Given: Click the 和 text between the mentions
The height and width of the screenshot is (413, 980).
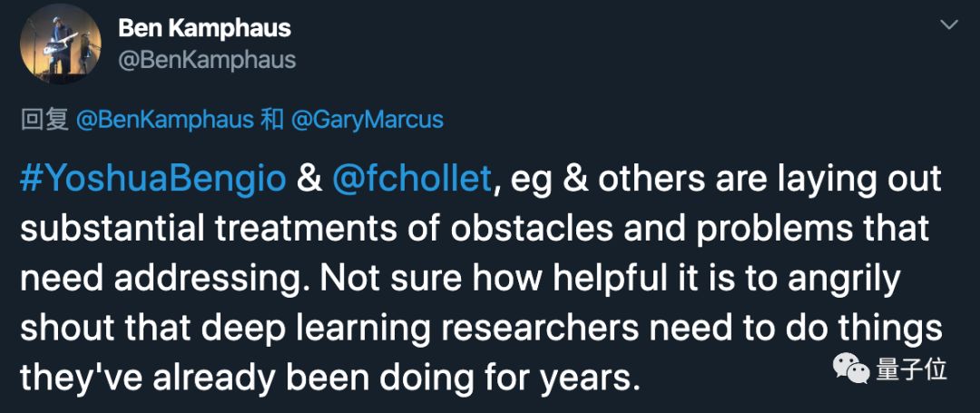Looking at the screenshot, I should [271, 119].
